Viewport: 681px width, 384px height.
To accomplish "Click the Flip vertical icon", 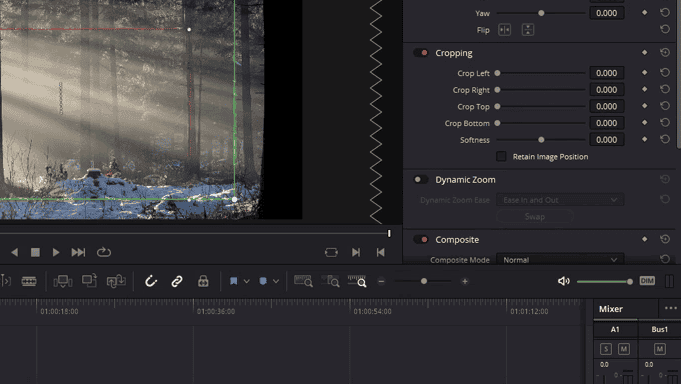I will coord(528,30).
